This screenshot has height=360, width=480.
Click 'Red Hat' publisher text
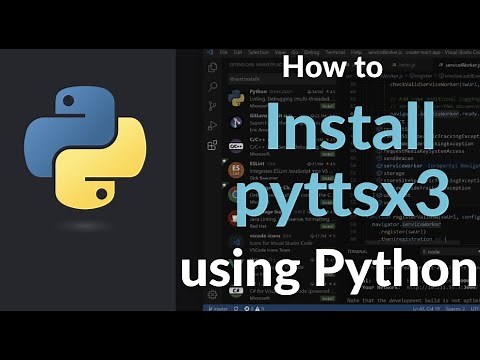pos(258,226)
